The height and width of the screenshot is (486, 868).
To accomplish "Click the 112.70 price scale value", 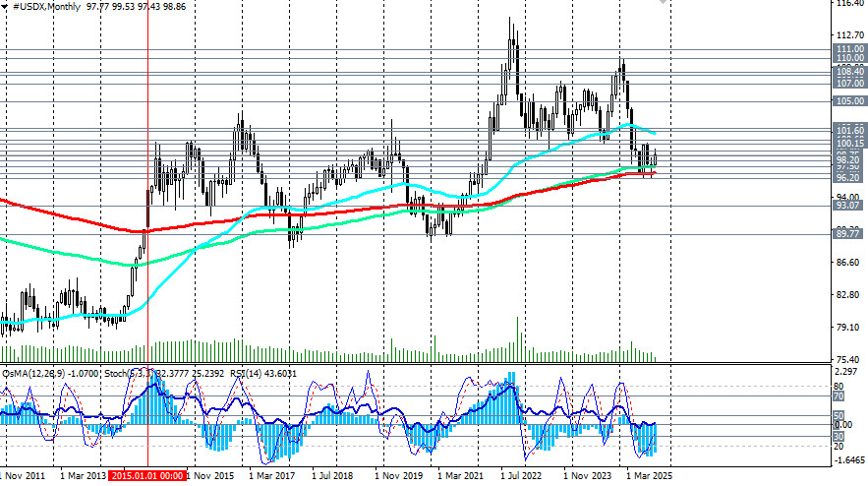I will click(x=850, y=35).
